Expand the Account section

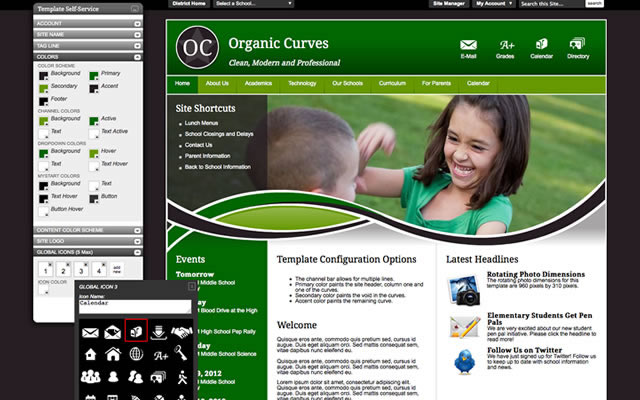(88, 22)
